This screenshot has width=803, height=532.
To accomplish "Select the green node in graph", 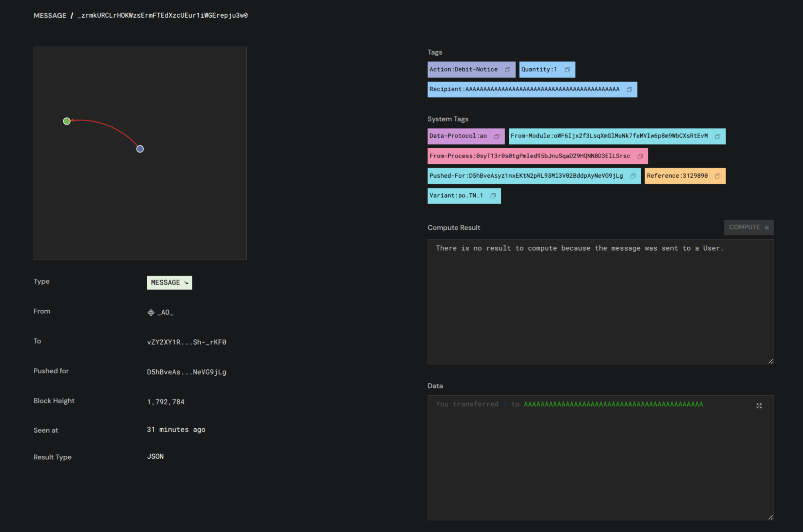I will 67,121.
